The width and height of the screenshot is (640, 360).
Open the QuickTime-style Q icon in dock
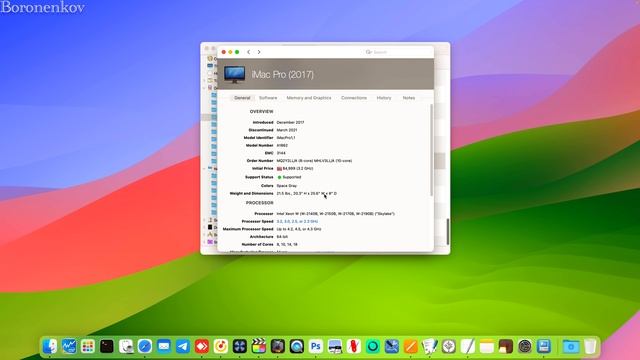296,347
